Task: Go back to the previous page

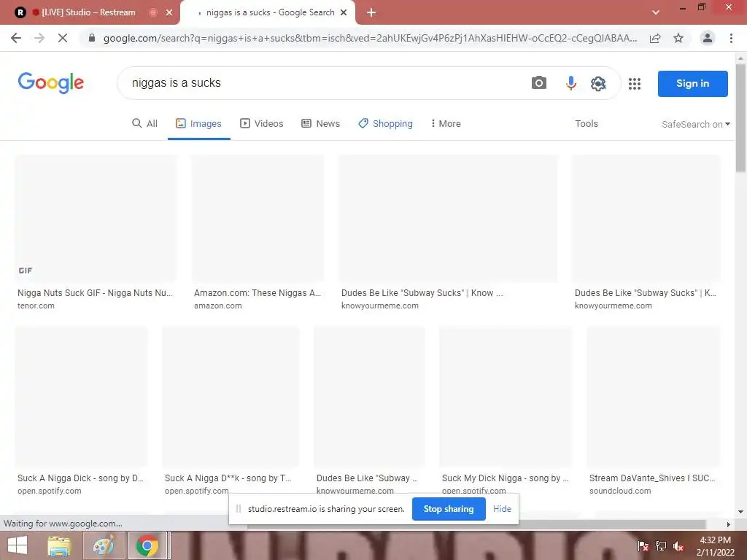Action: [16, 38]
